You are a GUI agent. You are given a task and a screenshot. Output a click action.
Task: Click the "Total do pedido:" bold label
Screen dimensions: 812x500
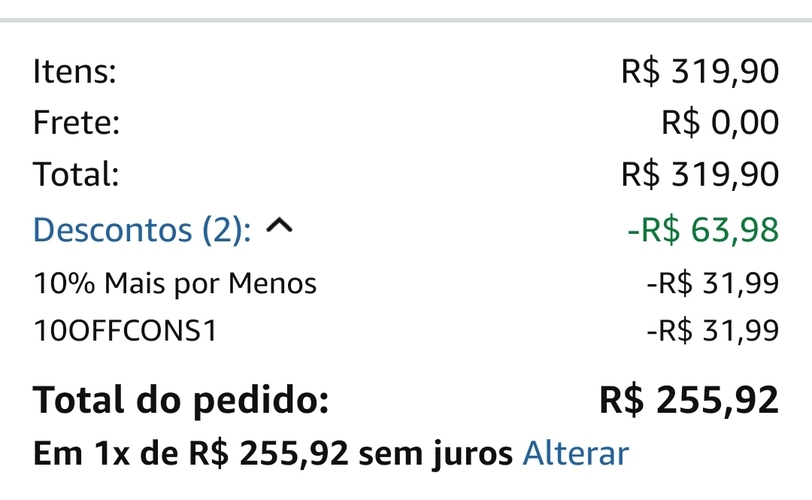click(x=181, y=400)
